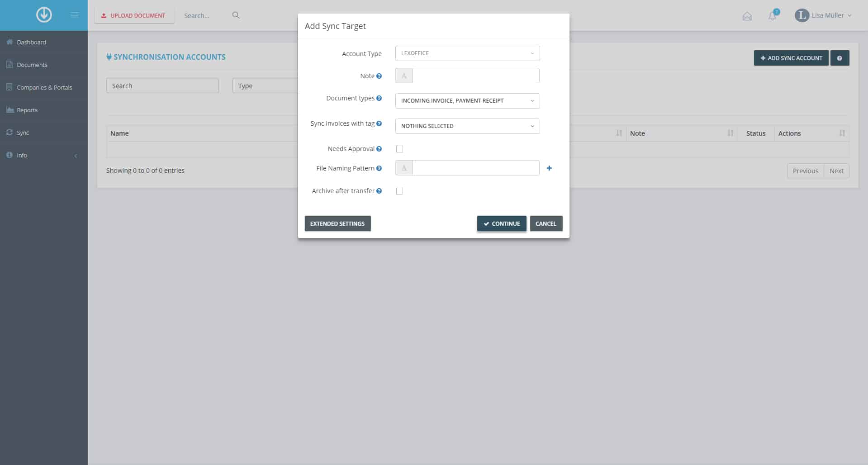Enable the Needs Approval checkbox
This screenshot has height=465, width=868.
point(399,149)
